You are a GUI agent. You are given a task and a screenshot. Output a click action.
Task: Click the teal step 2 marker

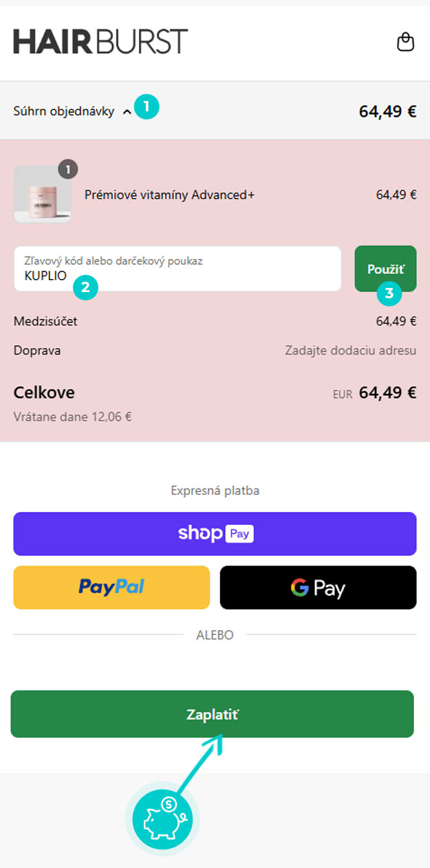85,287
